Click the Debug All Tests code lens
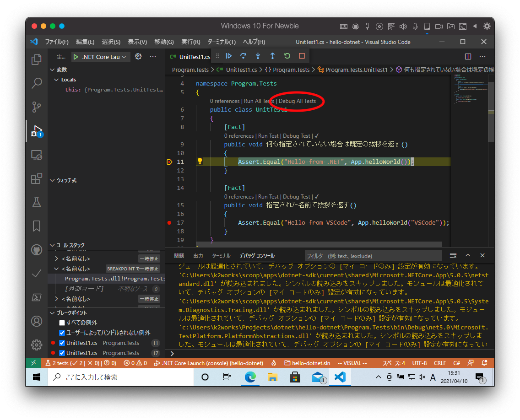This screenshot has width=520, height=420. coord(297,101)
